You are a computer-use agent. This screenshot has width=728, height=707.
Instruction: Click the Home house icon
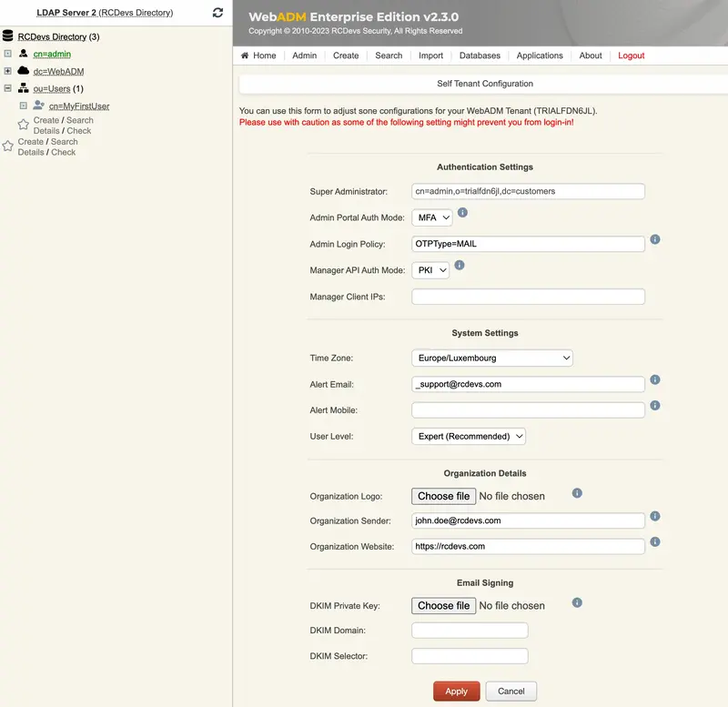click(x=245, y=56)
